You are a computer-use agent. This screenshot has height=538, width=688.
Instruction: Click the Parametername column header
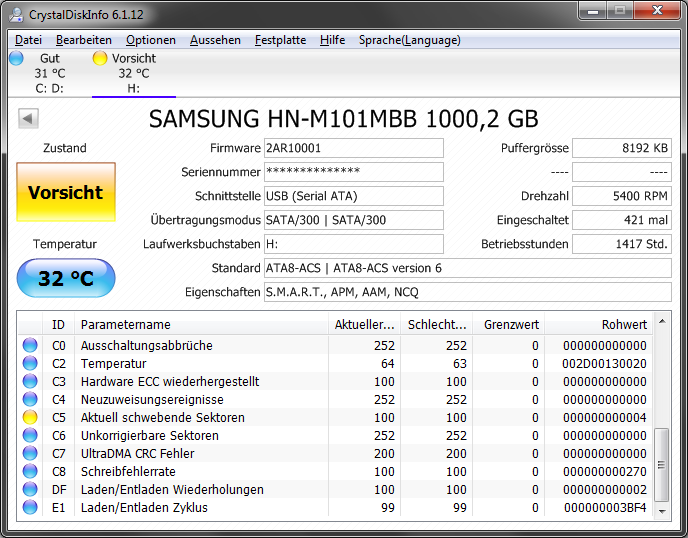tap(201, 325)
